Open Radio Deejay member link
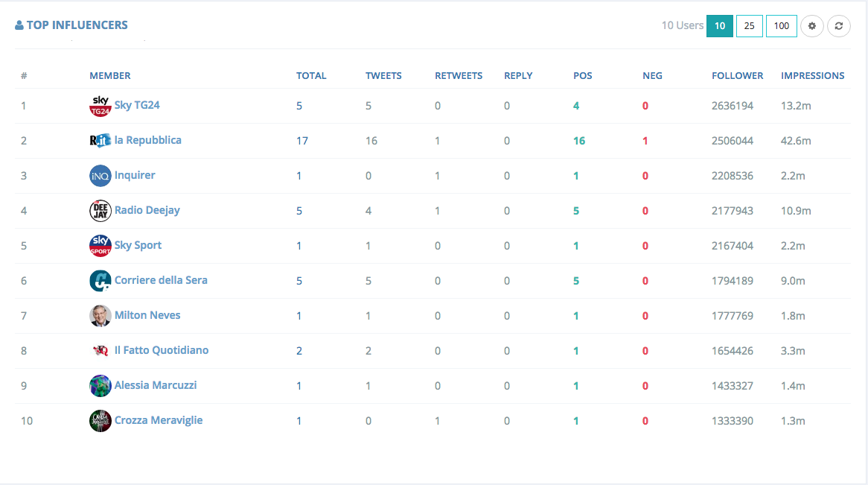868x485 pixels. click(x=147, y=210)
